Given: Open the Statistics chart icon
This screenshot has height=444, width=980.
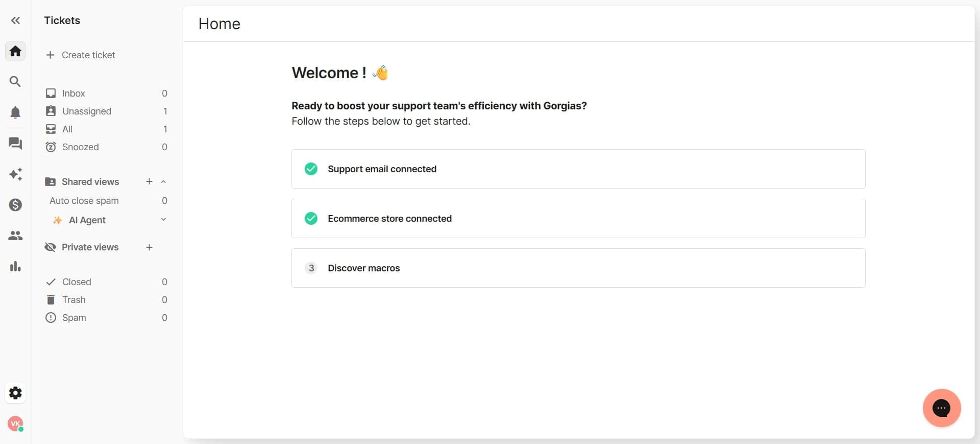Looking at the screenshot, I should (x=15, y=266).
